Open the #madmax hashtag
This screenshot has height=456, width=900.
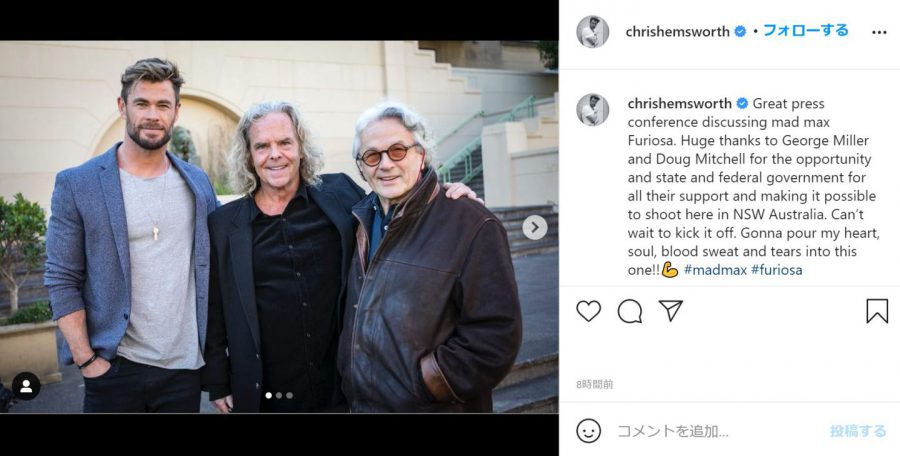715,270
